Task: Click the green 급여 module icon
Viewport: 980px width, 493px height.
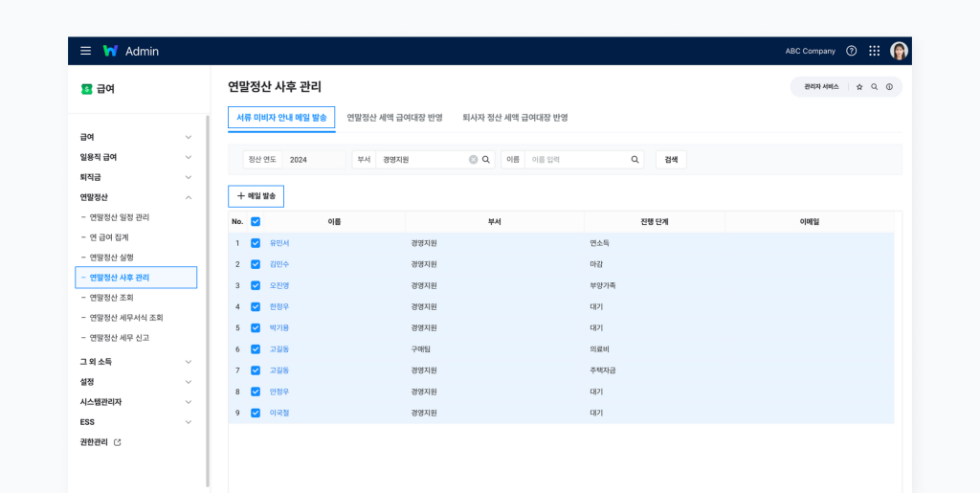Action: coord(87,89)
